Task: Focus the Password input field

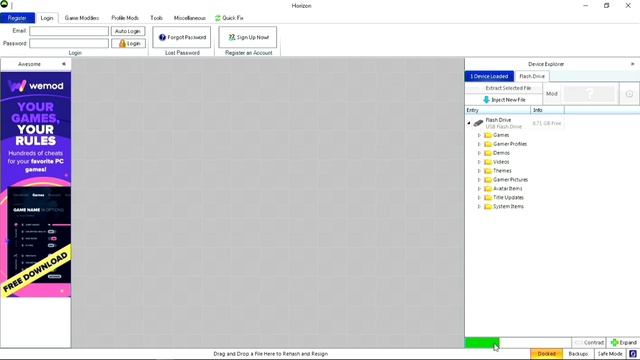Action: [69, 43]
